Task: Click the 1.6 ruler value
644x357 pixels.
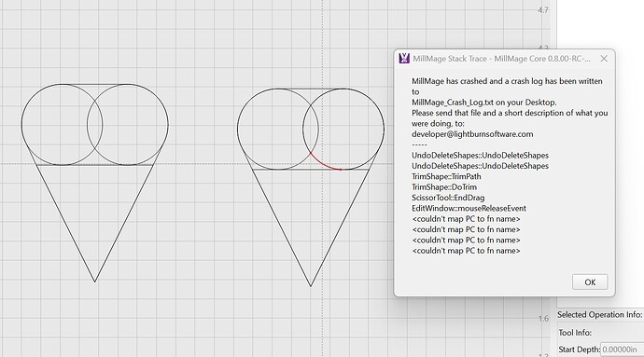Action: [543, 319]
